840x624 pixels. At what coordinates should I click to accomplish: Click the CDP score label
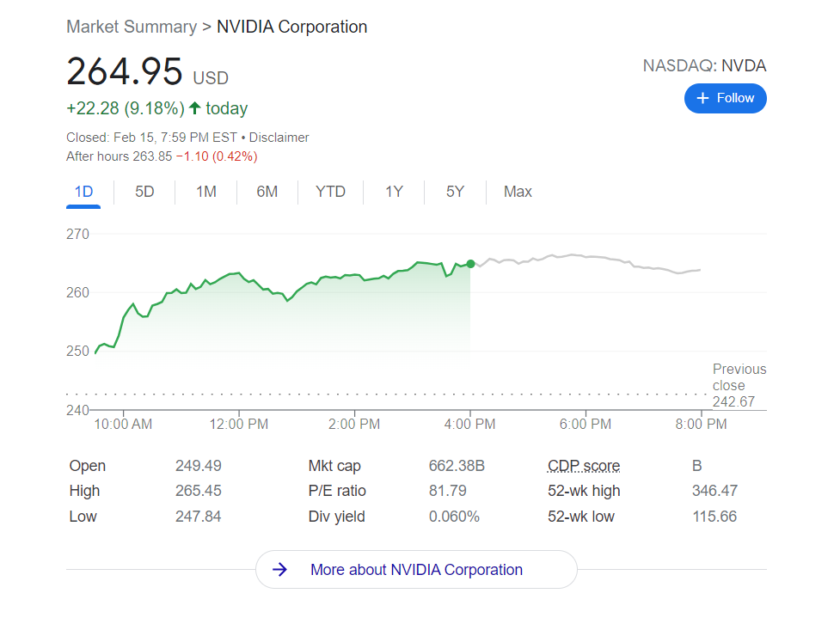click(x=584, y=466)
